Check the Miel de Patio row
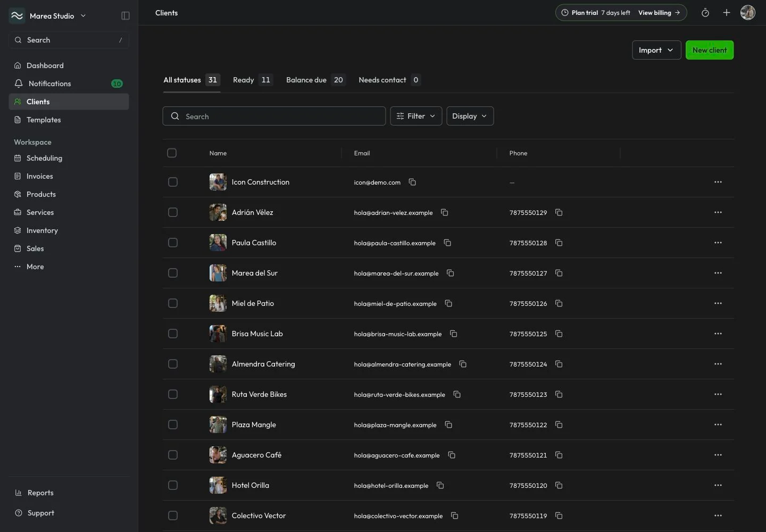The width and height of the screenshot is (766, 532). point(173,303)
